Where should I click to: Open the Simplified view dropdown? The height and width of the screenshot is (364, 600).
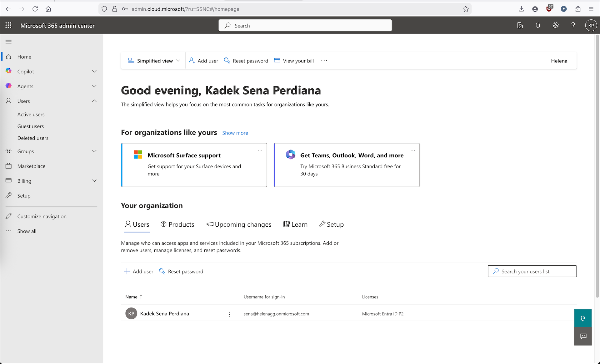(x=154, y=61)
